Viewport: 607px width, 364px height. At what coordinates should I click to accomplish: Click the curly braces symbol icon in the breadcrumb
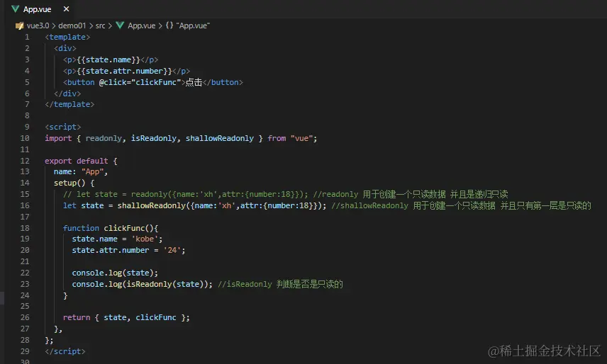click(x=169, y=25)
